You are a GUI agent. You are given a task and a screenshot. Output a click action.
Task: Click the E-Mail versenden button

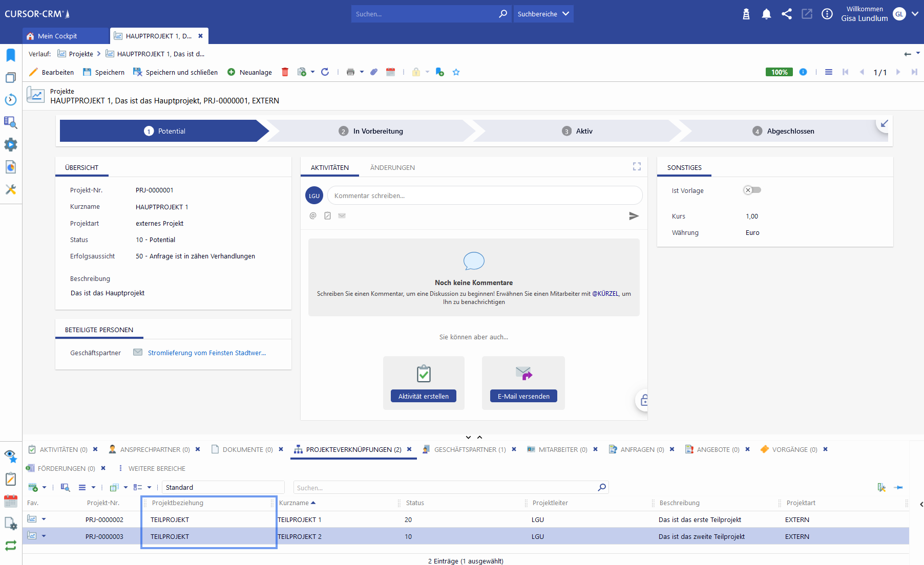[523, 396]
